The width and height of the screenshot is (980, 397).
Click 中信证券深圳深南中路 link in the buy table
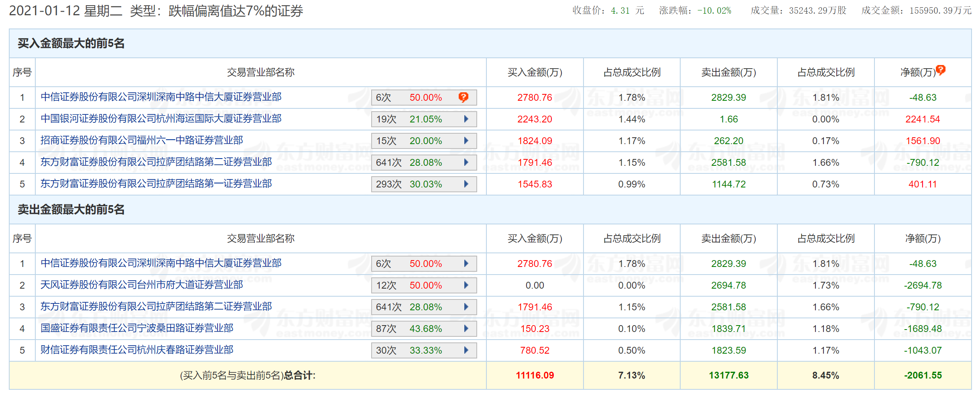[x=161, y=97]
